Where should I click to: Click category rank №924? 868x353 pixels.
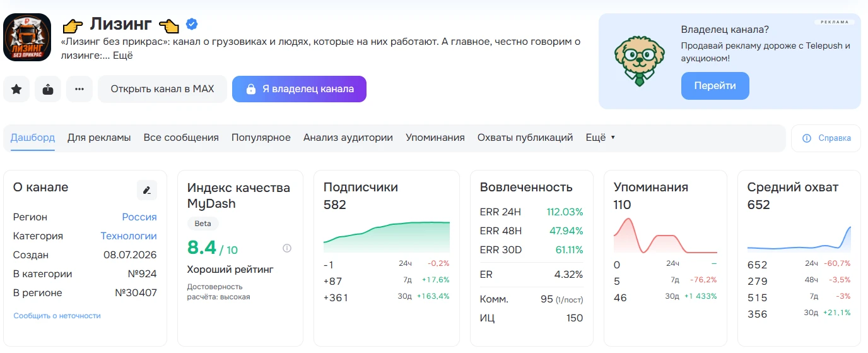tap(142, 274)
